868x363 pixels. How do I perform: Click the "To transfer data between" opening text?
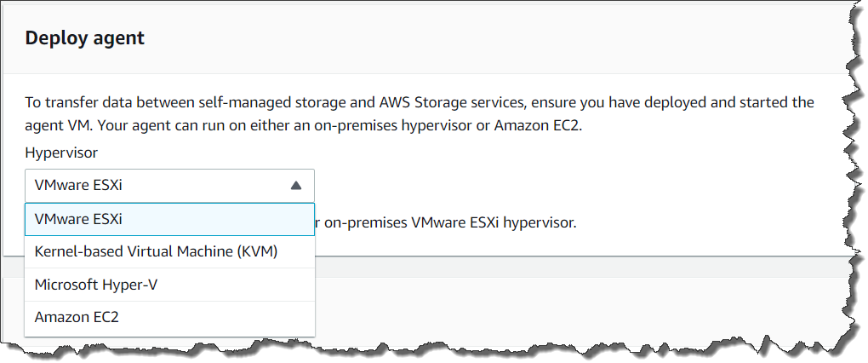tap(101, 103)
